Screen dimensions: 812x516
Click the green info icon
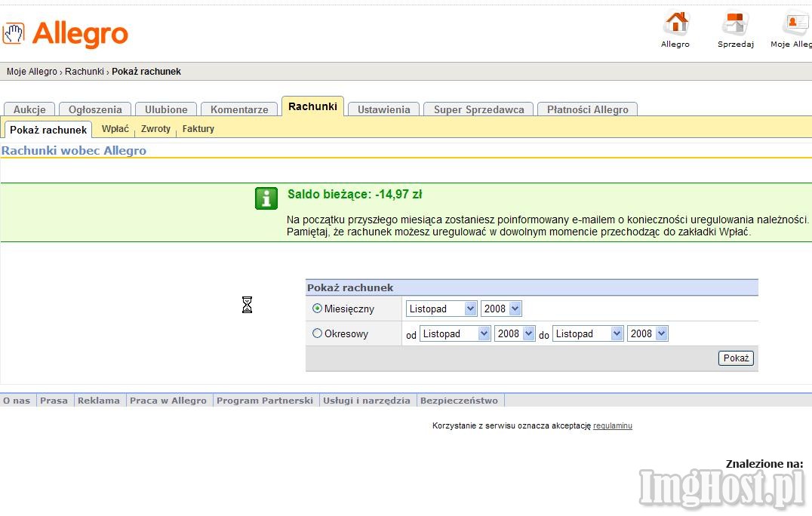266,198
